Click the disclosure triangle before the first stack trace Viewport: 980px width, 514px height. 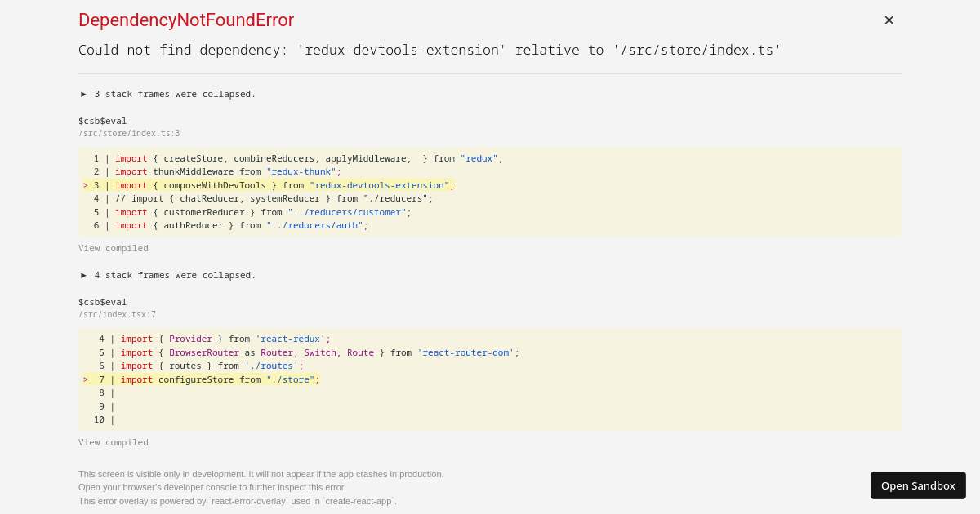(x=83, y=94)
